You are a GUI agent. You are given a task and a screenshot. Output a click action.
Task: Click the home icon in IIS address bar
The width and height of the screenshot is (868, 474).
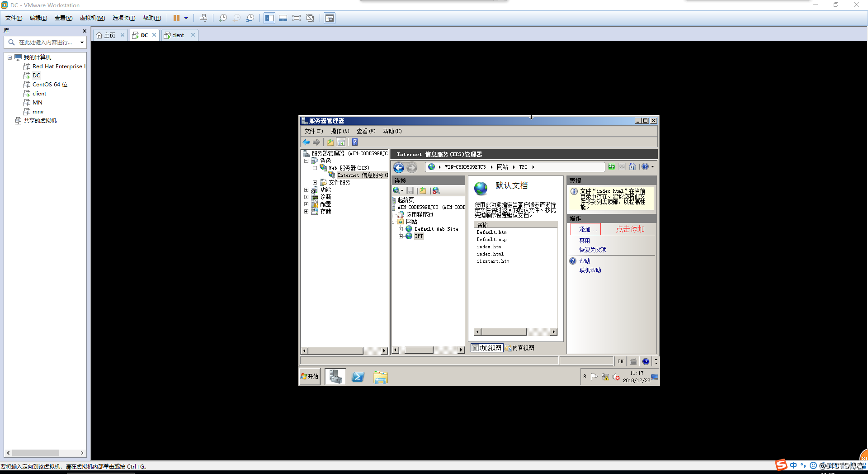point(632,167)
